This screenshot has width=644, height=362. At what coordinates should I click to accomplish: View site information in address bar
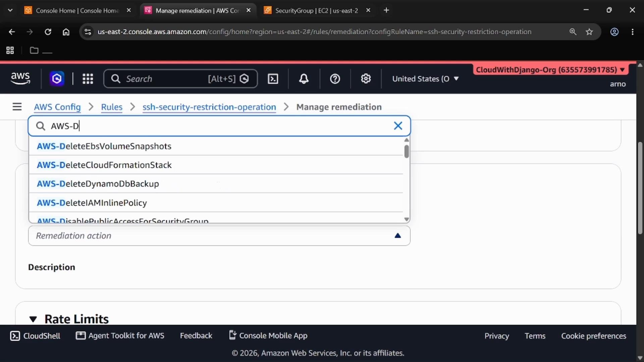pos(88,32)
